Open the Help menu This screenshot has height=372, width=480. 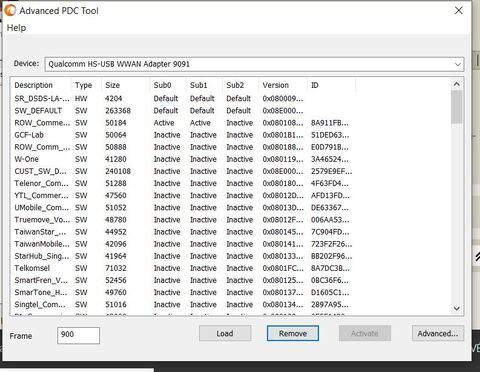click(x=16, y=28)
